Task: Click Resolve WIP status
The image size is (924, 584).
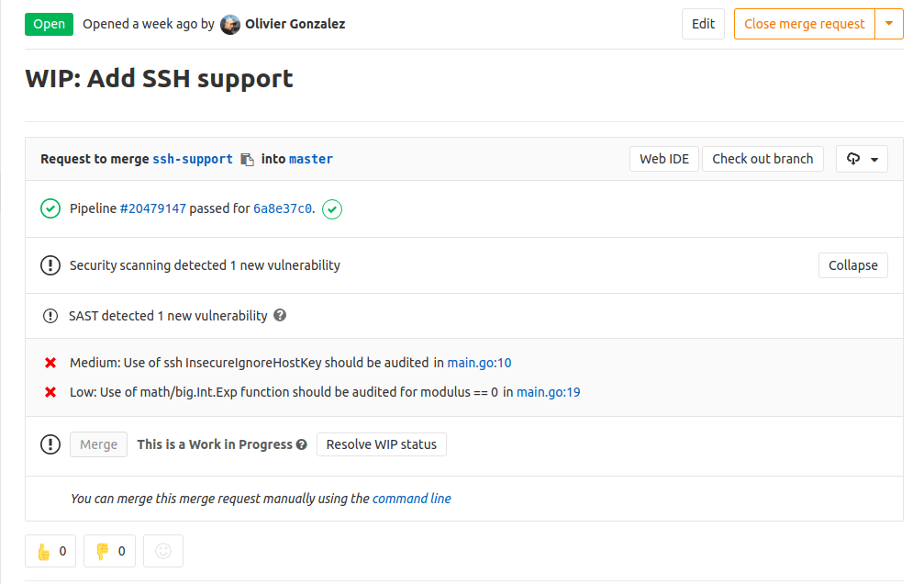Action: click(x=381, y=444)
